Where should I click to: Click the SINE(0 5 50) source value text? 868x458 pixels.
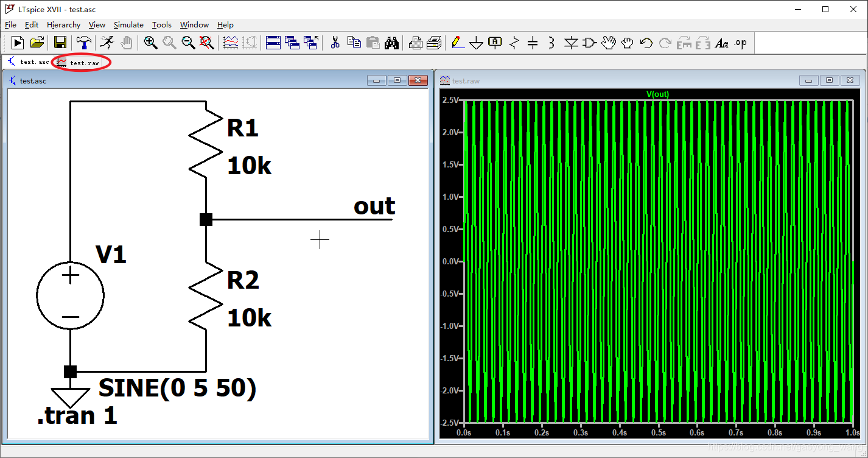[x=177, y=388]
